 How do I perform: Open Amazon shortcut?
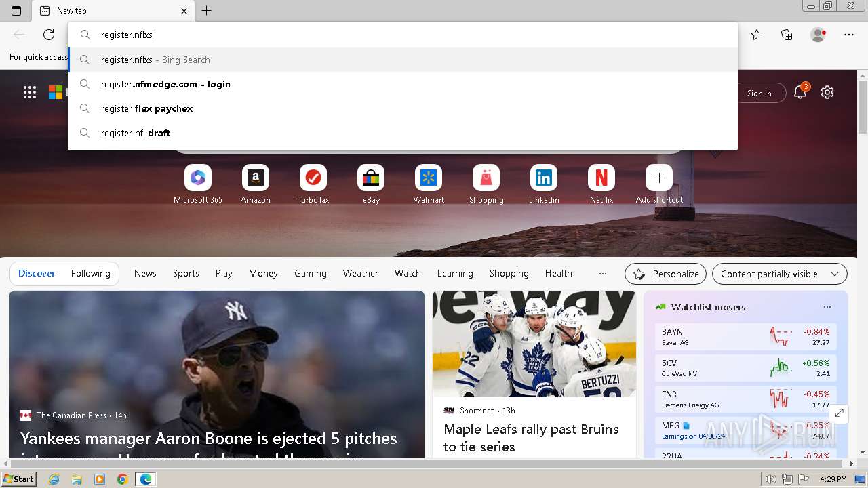pyautogui.click(x=256, y=184)
